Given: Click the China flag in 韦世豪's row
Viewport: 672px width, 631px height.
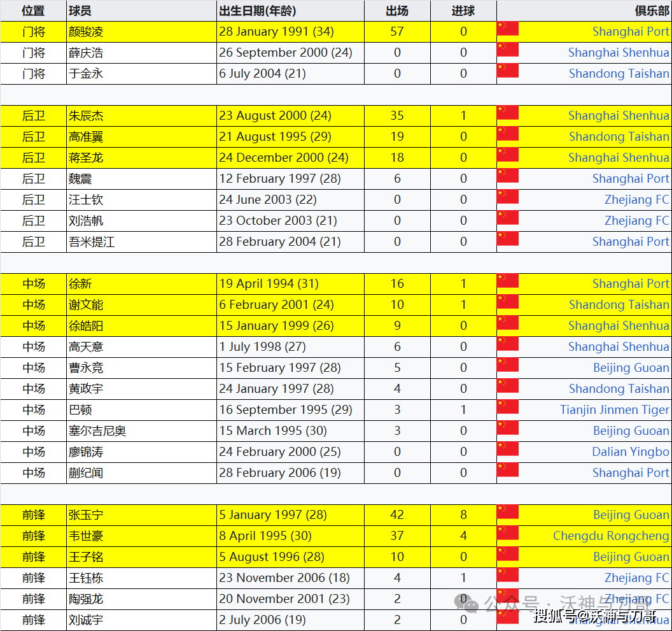Looking at the screenshot, I should tap(508, 534).
